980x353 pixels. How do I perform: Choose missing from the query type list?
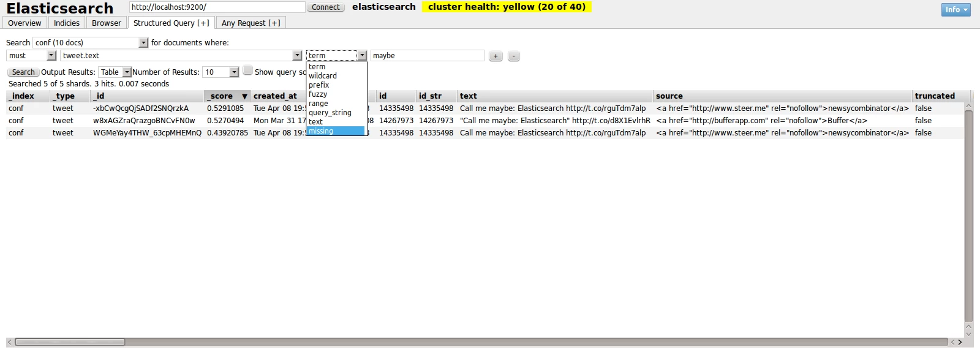pyautogui.click(x=336, y=131)
